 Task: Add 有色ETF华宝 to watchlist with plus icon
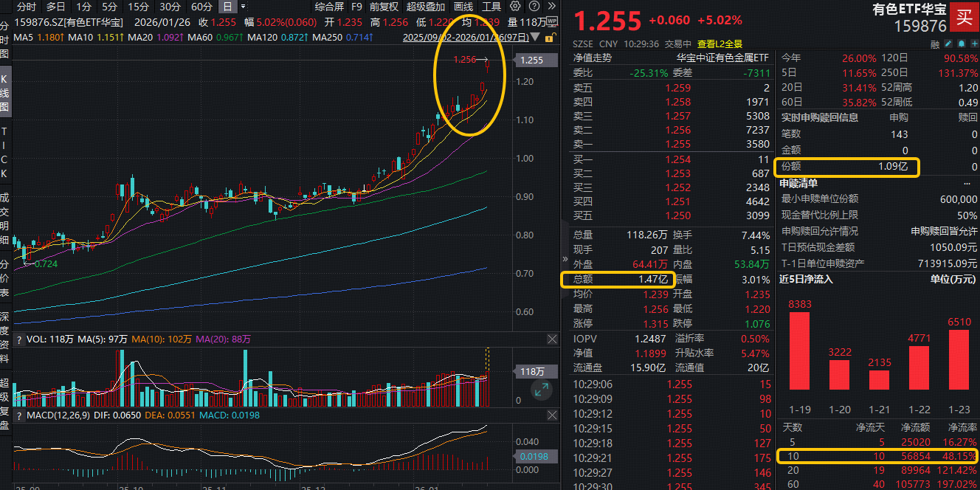[975, 44]
